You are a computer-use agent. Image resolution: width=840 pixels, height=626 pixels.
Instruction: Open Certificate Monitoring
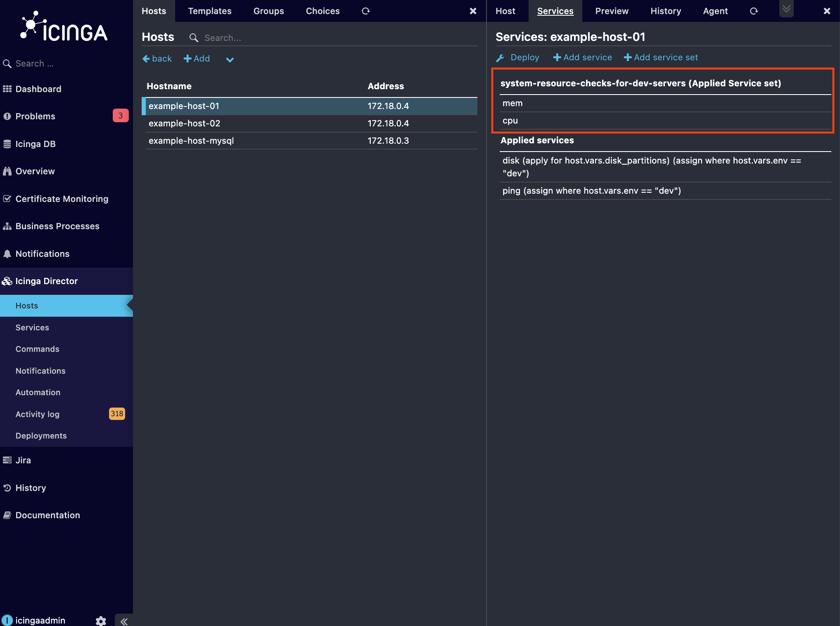pyautogui.click(x=62, y=199)
